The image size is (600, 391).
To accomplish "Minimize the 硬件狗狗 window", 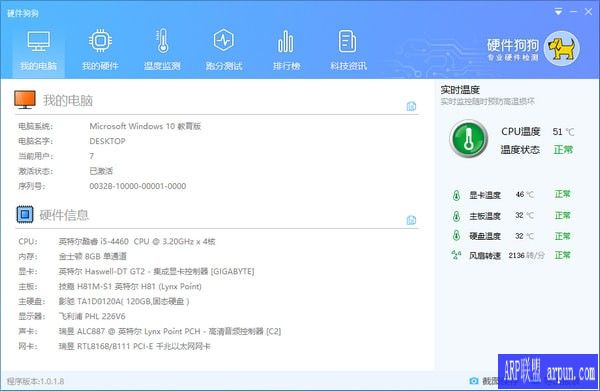I will click(x=573, y=12).
